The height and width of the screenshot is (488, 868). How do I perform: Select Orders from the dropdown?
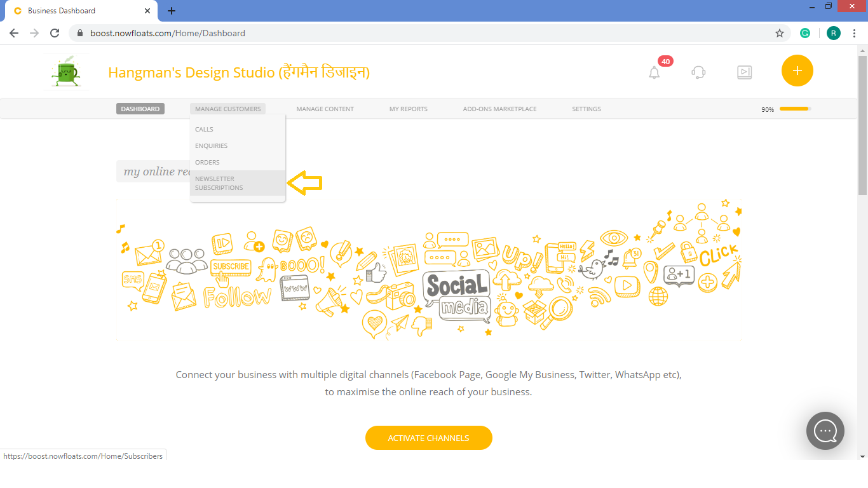(x=238, y=162)
